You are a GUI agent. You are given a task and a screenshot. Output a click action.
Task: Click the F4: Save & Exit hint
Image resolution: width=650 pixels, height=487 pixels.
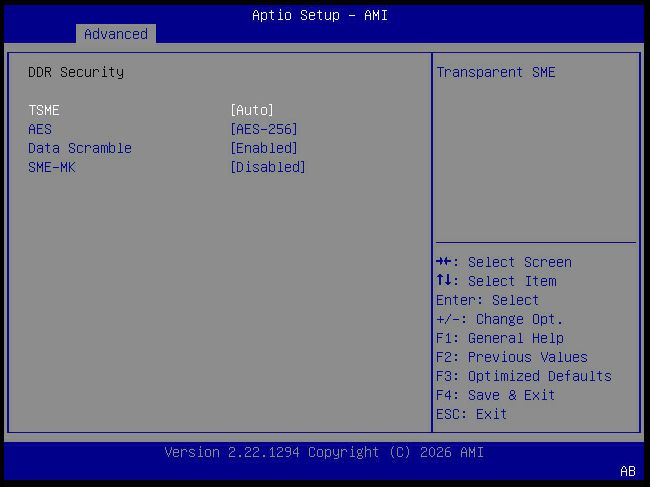point(496,395)
